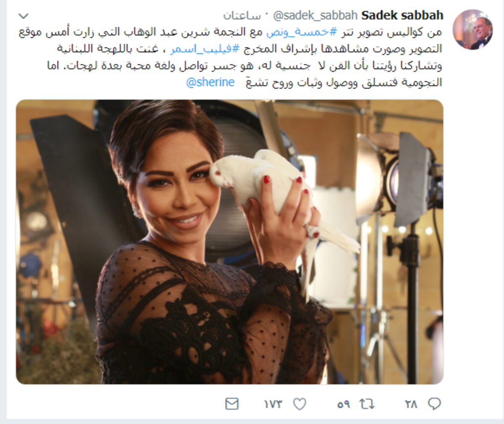
Task: Click the ٥٩ retweets count
Action: 344,404
